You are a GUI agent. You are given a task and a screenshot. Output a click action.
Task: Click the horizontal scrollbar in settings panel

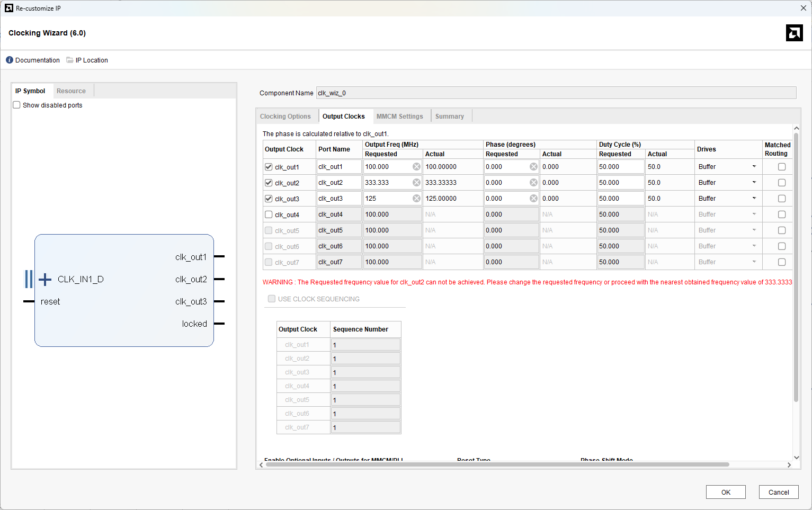pyautogui.click(x=497, y=464)
